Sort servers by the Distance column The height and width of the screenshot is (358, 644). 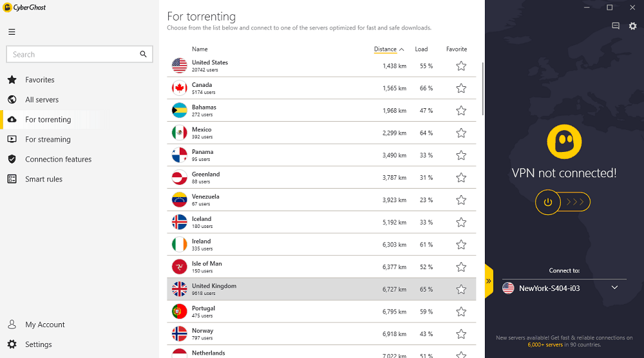[385, 50]
